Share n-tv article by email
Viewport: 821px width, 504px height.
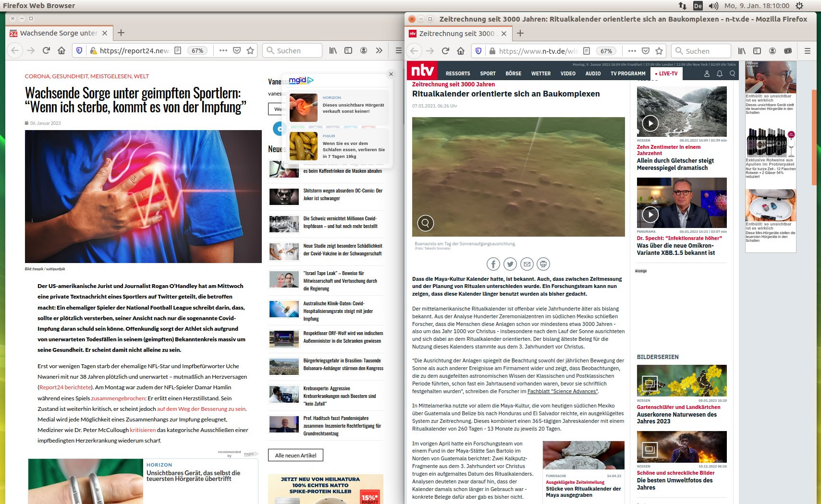click(x=527, y=264)
